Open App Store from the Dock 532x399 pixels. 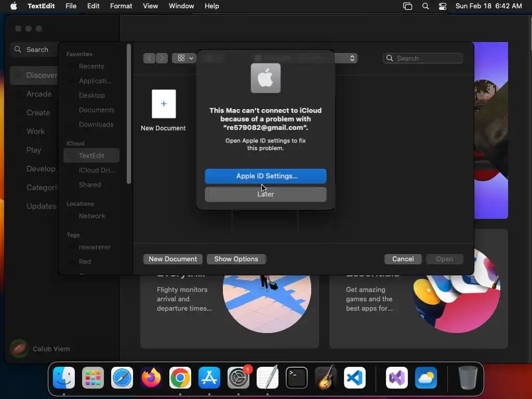pos(209,378)
